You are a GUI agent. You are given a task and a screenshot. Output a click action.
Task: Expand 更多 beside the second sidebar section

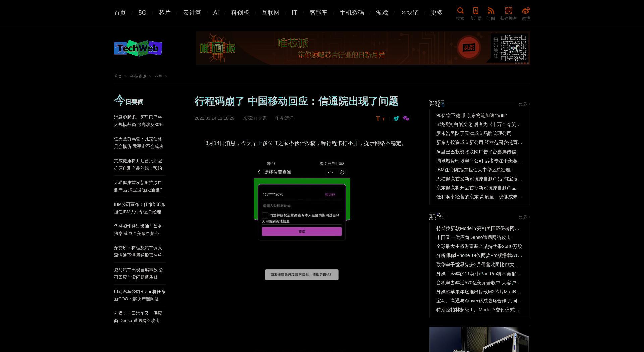tap(524, 217)
